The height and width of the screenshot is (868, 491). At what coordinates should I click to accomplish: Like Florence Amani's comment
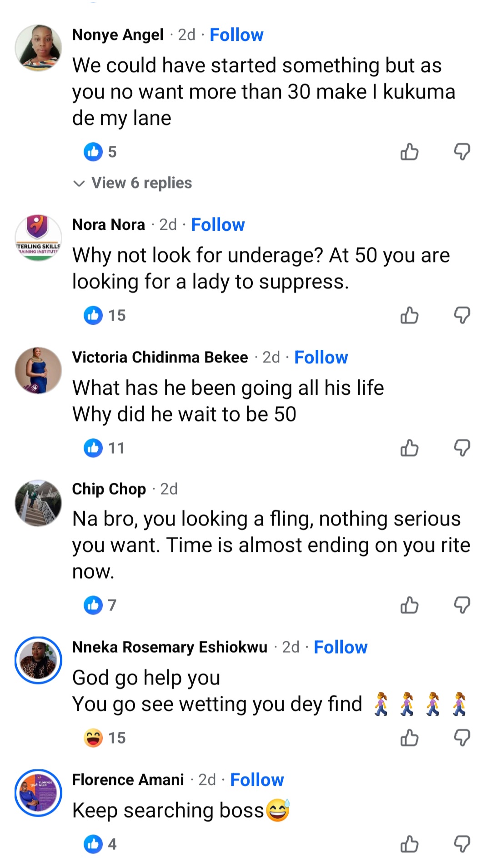(x=409, y=844)
